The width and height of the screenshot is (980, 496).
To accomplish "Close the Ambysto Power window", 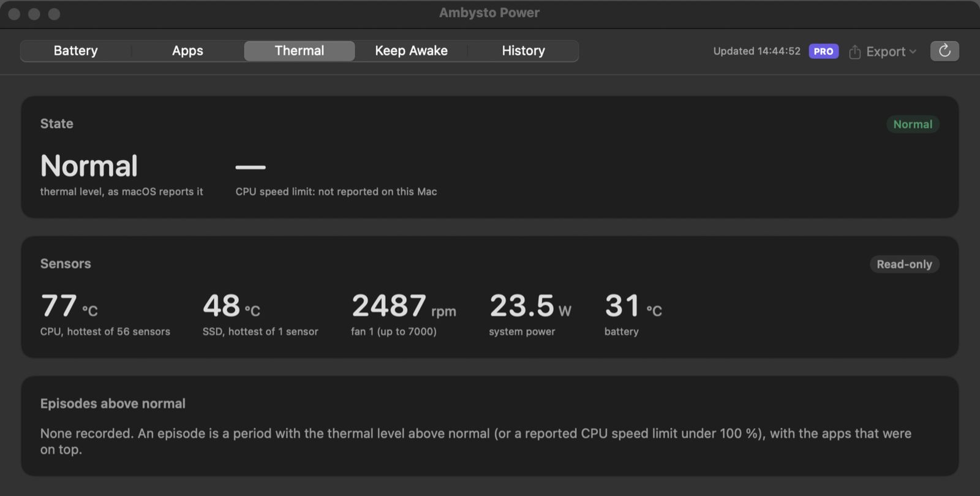I will tap(14, 13).
